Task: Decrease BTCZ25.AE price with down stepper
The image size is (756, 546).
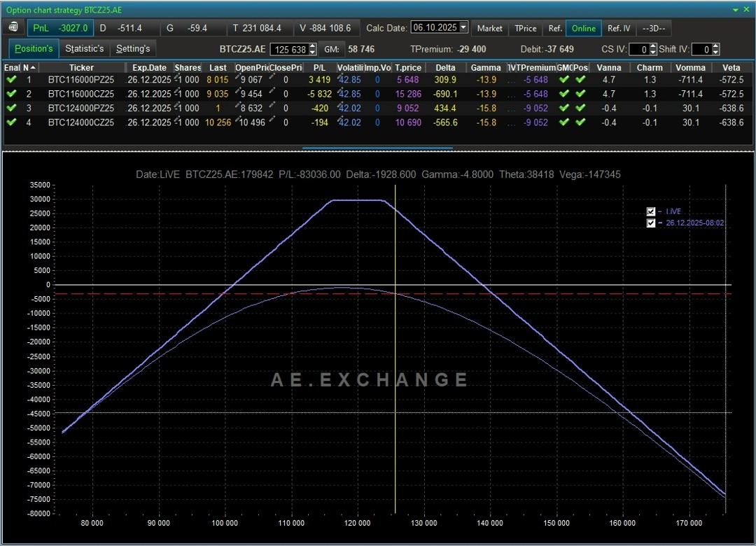Action: point(312,52)
